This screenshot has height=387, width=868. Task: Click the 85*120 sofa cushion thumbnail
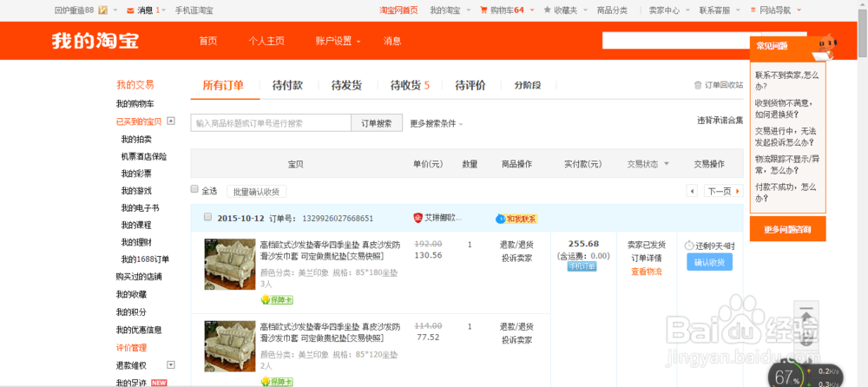[230, 344]
